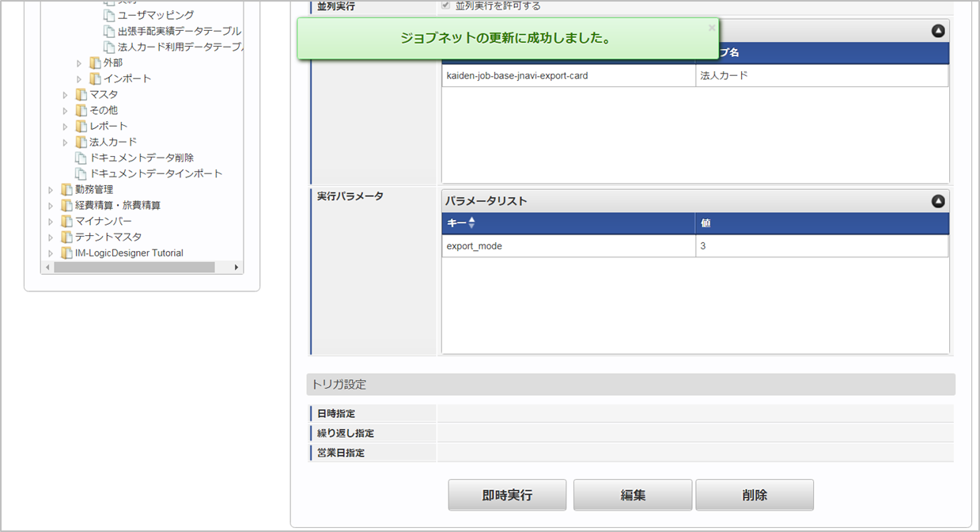980x532 pixels.
Task: Dismiss the success notification with its x
Action: coord(711,28)
